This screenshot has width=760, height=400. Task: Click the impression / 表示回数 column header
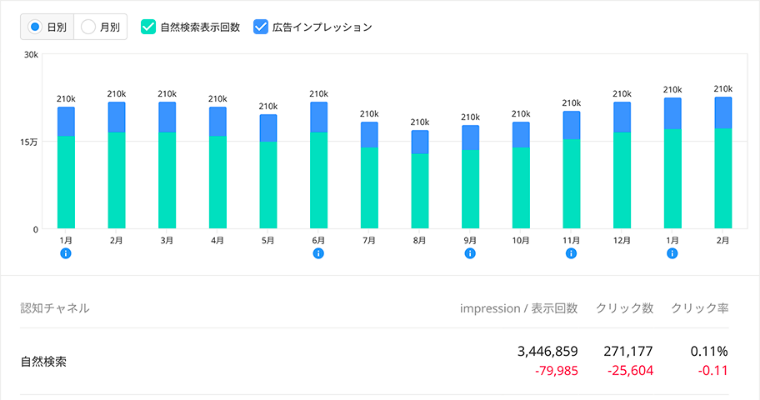tap(519, 308)
